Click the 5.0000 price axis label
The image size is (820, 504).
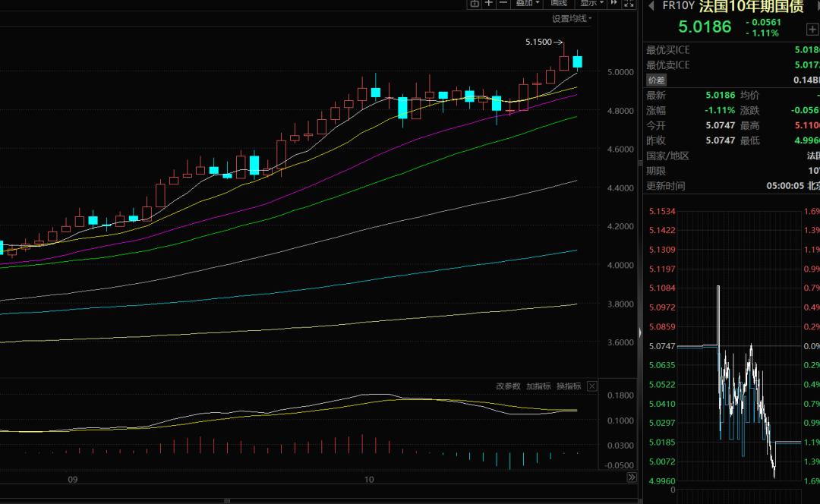[x=620, y=72]
